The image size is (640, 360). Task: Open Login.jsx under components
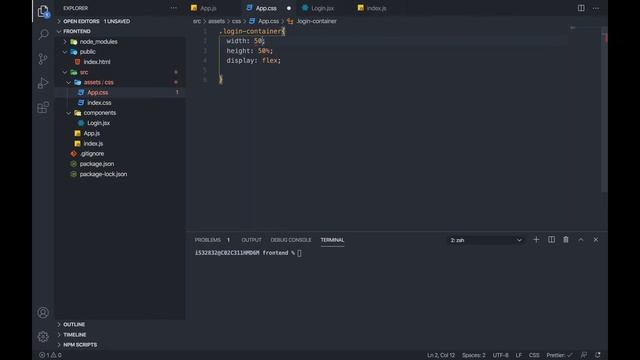tap(98, 123)
